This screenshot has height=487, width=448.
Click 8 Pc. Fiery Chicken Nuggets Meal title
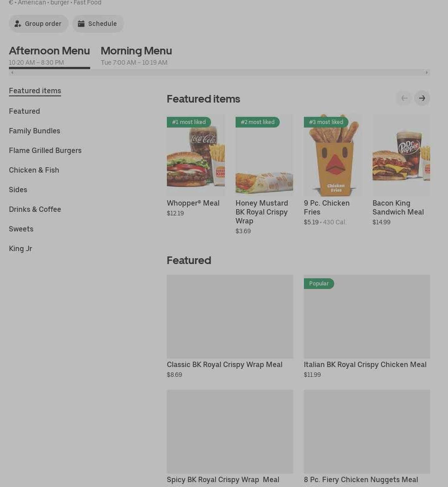[361, 480]
